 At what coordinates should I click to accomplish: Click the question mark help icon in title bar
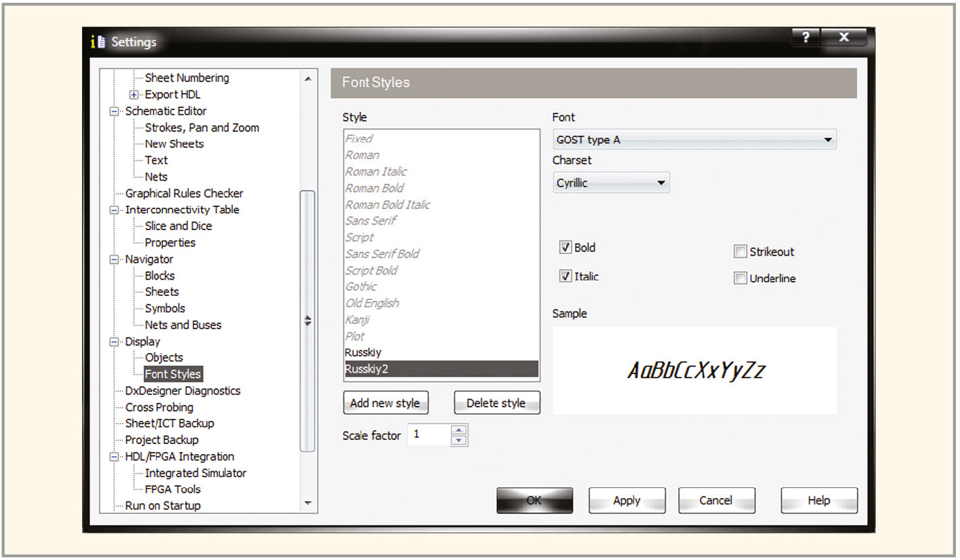tap(805, 38)
